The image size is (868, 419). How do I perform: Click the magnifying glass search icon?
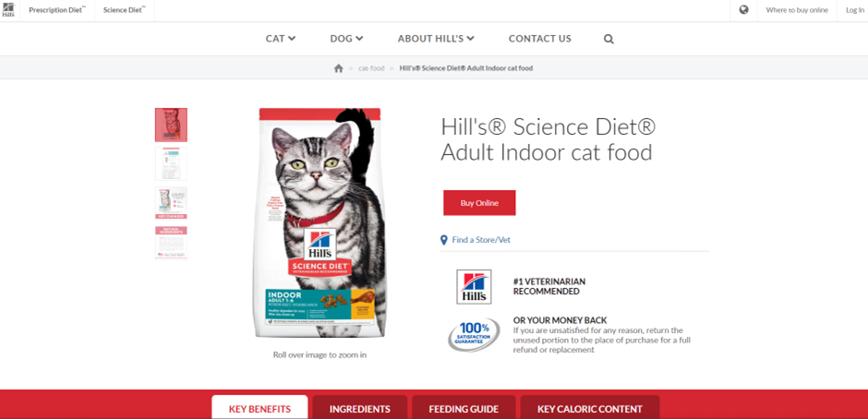pyautogui.click(x=609, y=40)
